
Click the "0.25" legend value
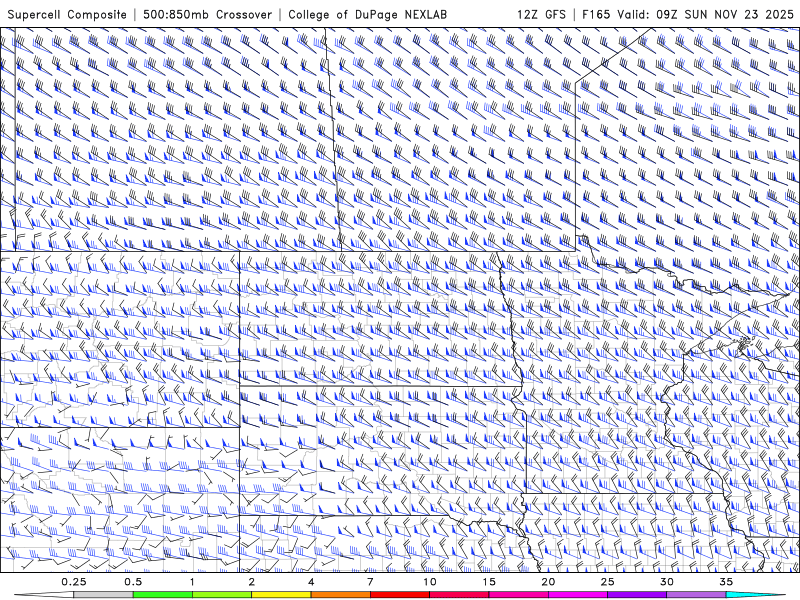[74, 582]
